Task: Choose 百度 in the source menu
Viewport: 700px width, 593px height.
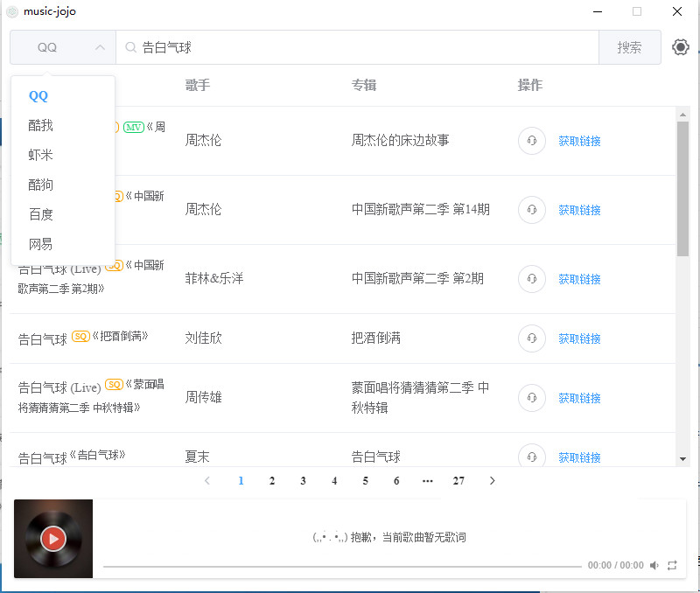Action: click(40, 214)
